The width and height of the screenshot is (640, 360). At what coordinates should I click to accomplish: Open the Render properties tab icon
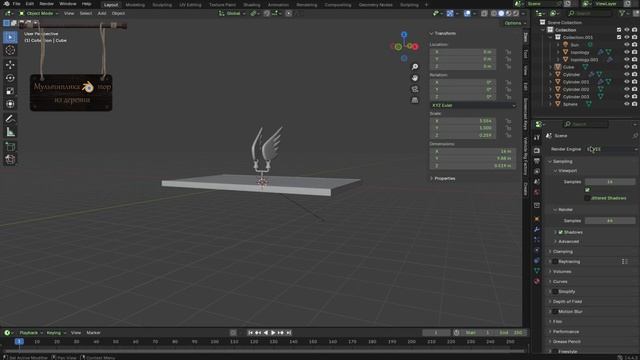tap(537, 151)
